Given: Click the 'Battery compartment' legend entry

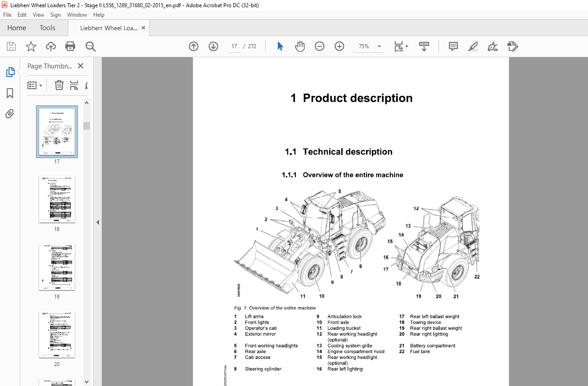Looking at the screenshot, I should click(433, 346).
